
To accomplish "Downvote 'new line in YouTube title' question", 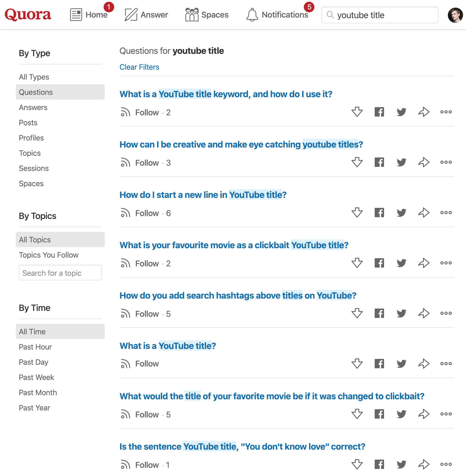I will tap(357, 213).
